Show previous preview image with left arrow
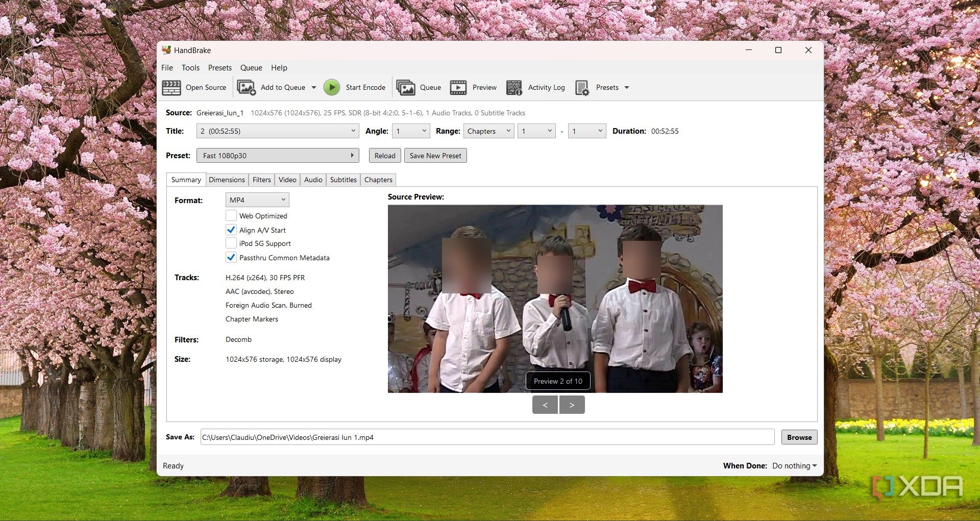This screenshot has height=521, width=980. tap(545, 405)
